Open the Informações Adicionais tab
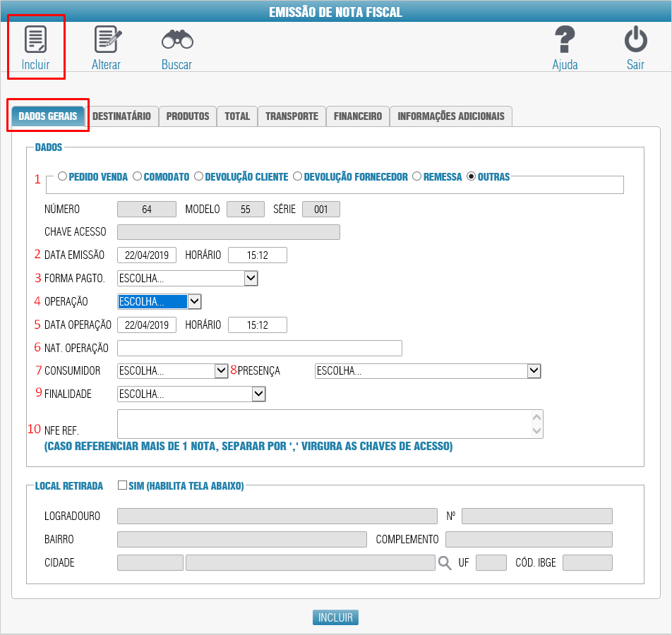 [x=451, y=116]
